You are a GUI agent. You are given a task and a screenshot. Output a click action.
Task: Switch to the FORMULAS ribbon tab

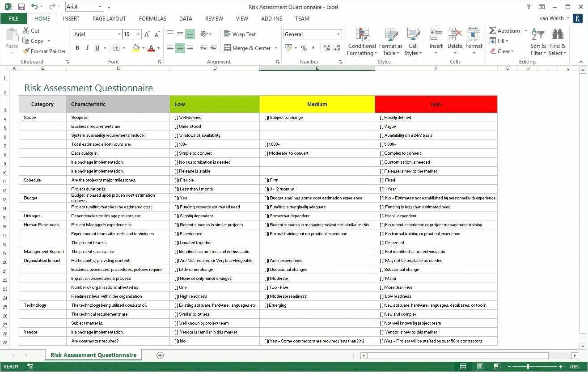coord(152,19)
